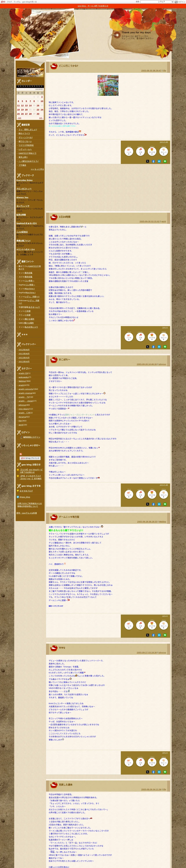Open the どこに行こうかな? post title
This screenshot has width=186, height=868.
tap(69, 66)
